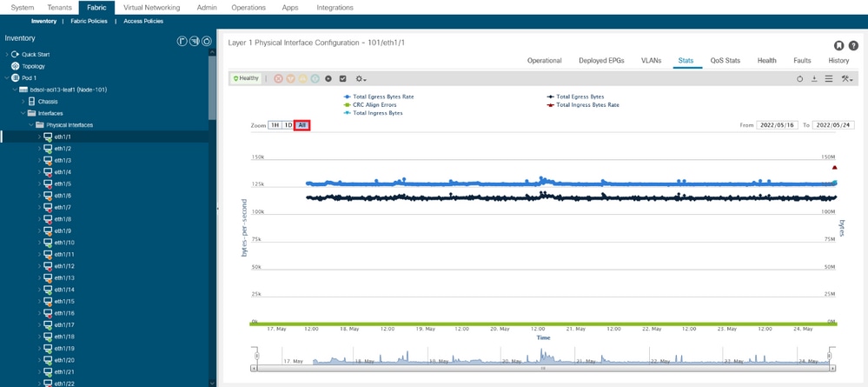Click the black play circle toolbar icon

(x=328, y=79)
